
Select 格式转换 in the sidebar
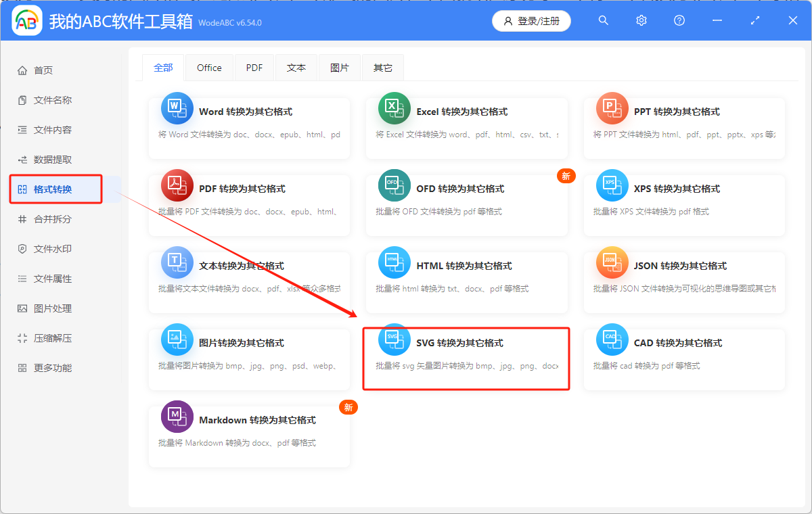click(53, 189)
